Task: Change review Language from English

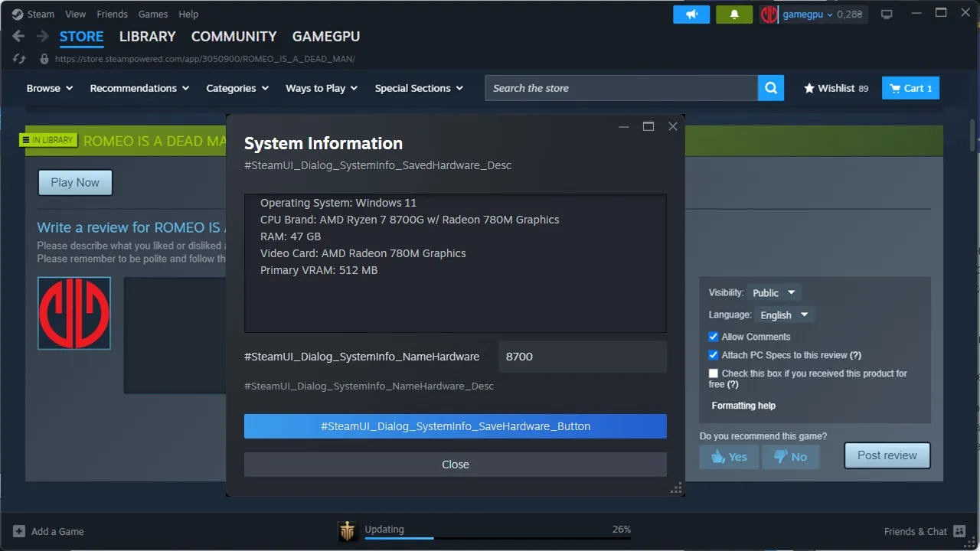Action: tap(784, 315)
